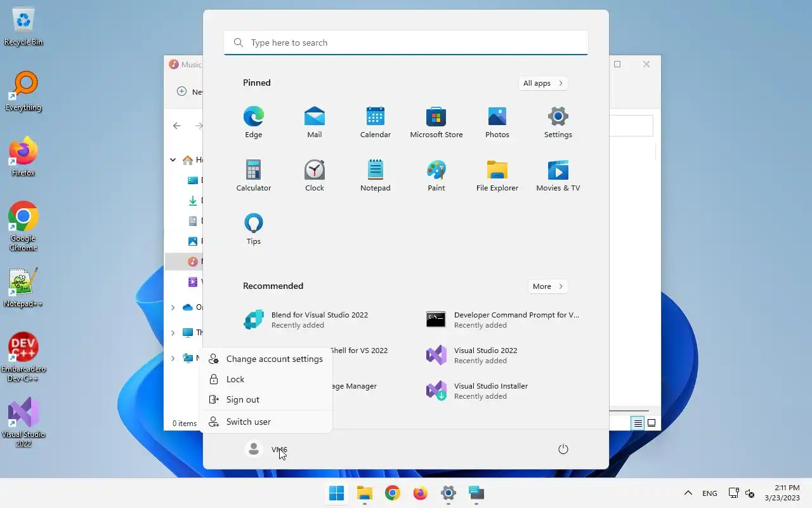The height and width of the screenshot is (508, 812).
Task: Launch Notepad from pinned apps
Action: (375, 176)
